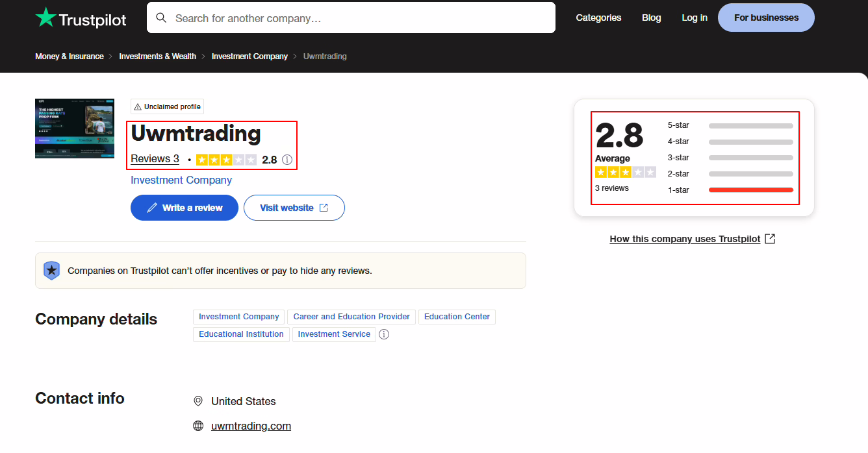Click Investment Company link under title

tap(181, 180)
